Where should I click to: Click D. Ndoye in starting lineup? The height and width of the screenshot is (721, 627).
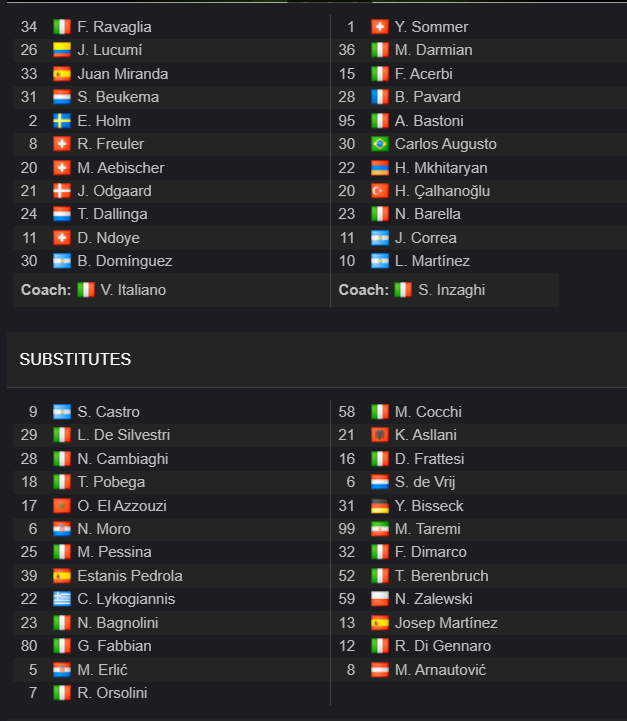(108, 238)
